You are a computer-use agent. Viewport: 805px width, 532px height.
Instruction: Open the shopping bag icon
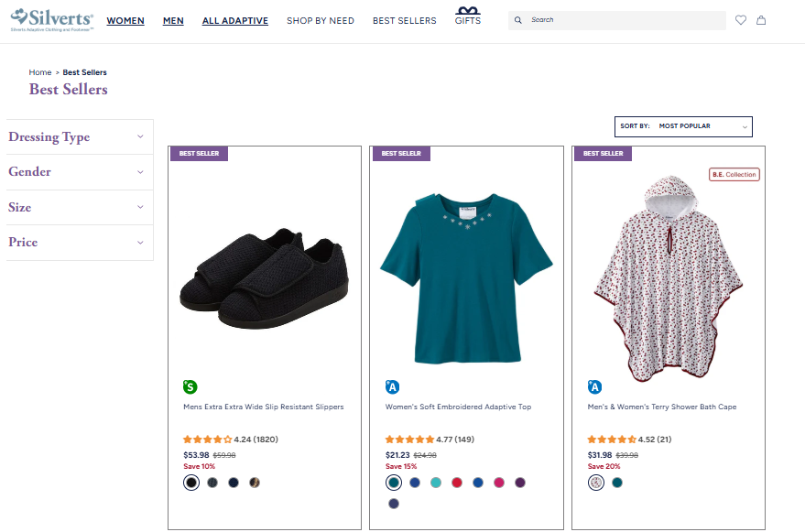pos(761,19)
